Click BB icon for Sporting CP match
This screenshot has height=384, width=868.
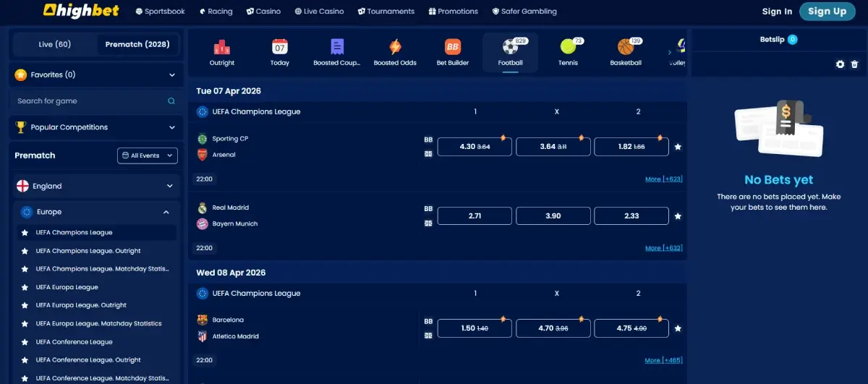[428, 140]
